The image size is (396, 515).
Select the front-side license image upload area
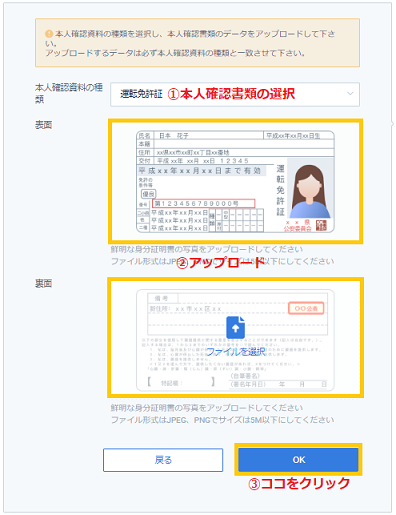pos(235,182)
